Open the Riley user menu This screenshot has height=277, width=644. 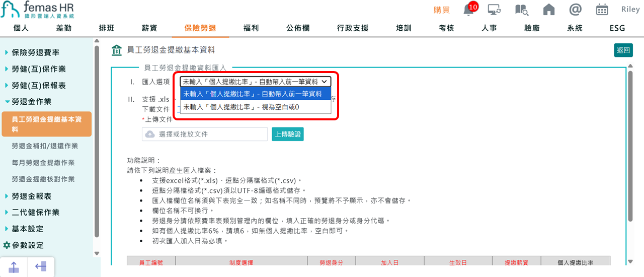point(630,10)
